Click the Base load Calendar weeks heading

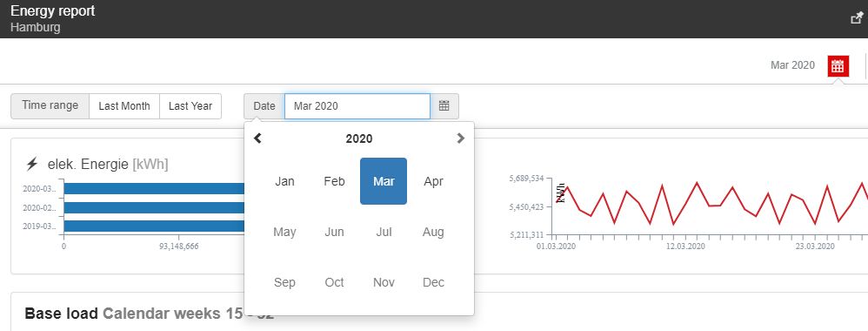[x=150, y=314]
